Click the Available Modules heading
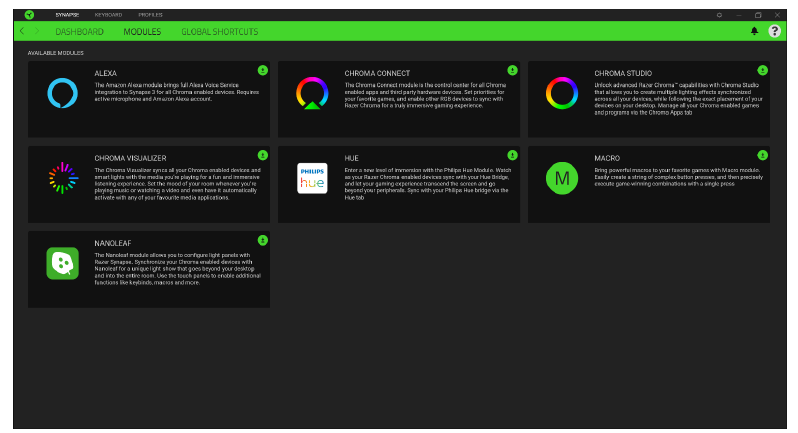The height and width of the screenshot is (433, 798). point(55,53)
